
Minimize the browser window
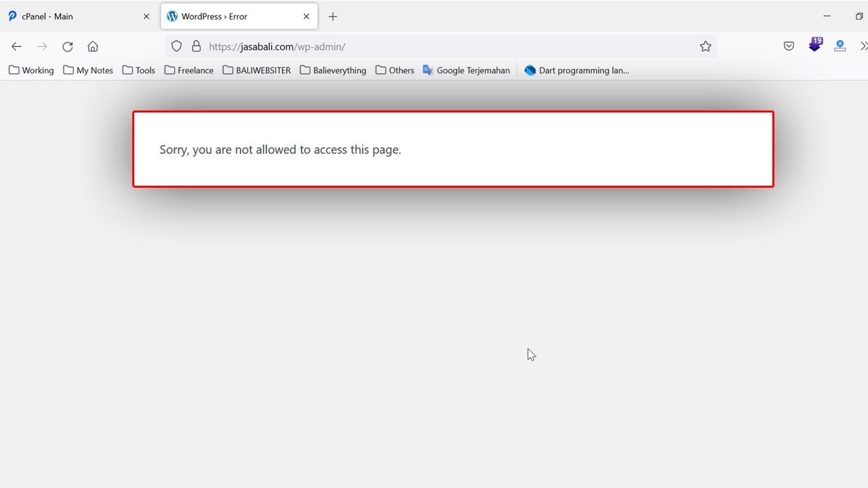[827, 16]
